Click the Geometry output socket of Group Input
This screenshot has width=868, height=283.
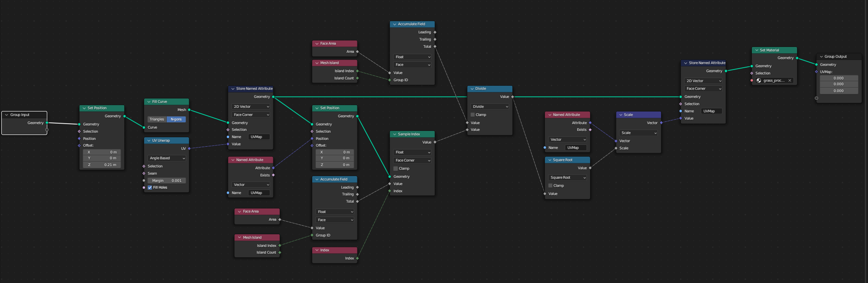click(x=47, y=123)
